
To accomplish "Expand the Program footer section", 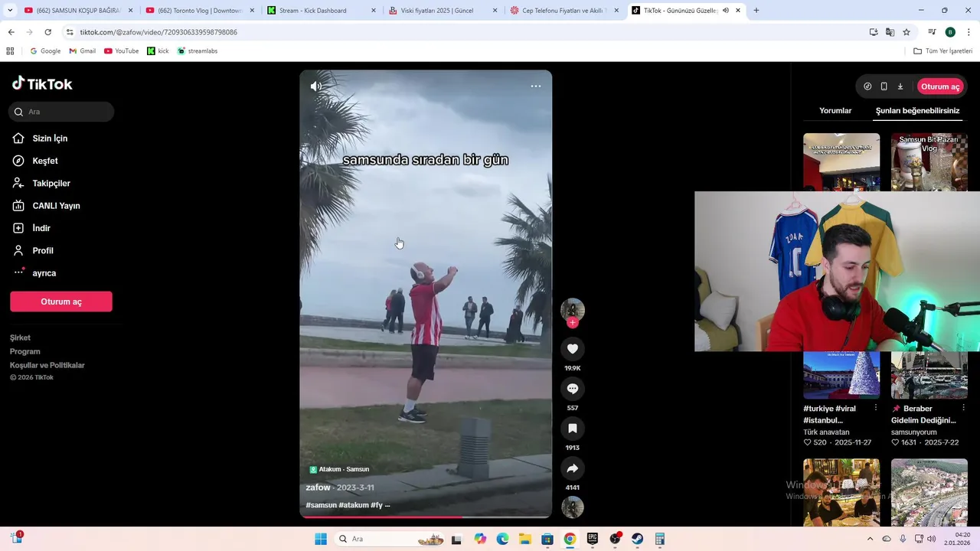I will point(25,351).
